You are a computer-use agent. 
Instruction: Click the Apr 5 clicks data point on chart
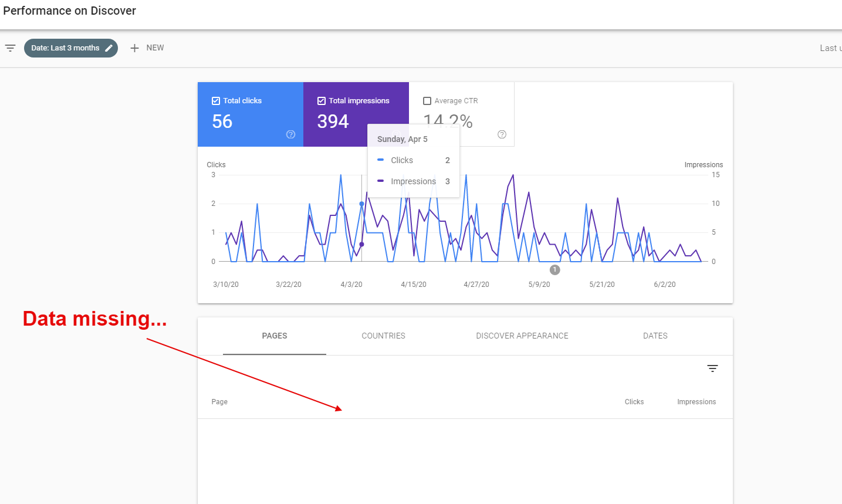click(x=361, y=204)
